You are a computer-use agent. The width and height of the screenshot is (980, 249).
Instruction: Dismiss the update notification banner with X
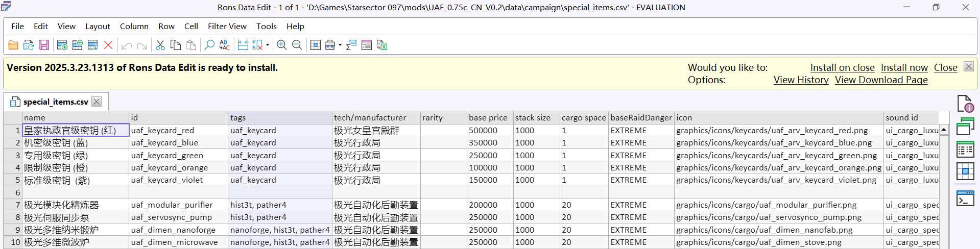(x=968, y=67)
